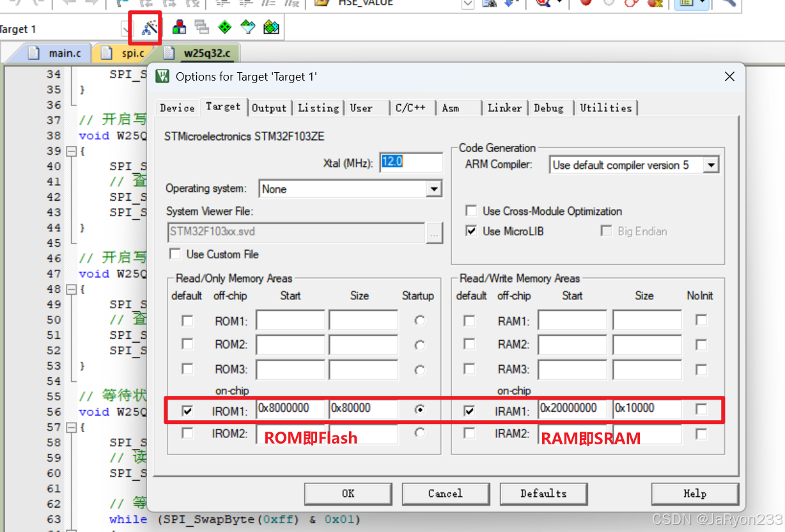Click the RAM1 Size field
Image resolution: width=785 pixels, height=532 pixels.
click(646, 320)
